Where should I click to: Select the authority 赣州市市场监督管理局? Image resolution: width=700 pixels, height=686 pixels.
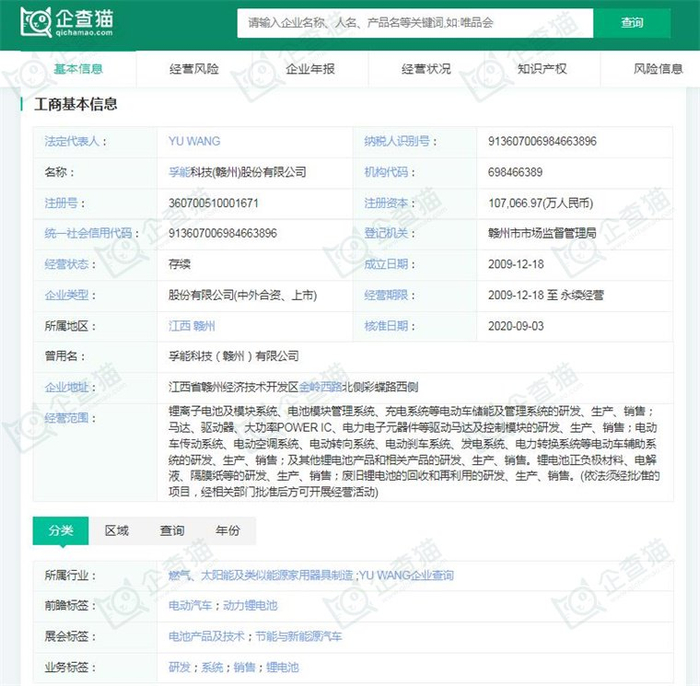pyautogui.click(x=542, y=233)
